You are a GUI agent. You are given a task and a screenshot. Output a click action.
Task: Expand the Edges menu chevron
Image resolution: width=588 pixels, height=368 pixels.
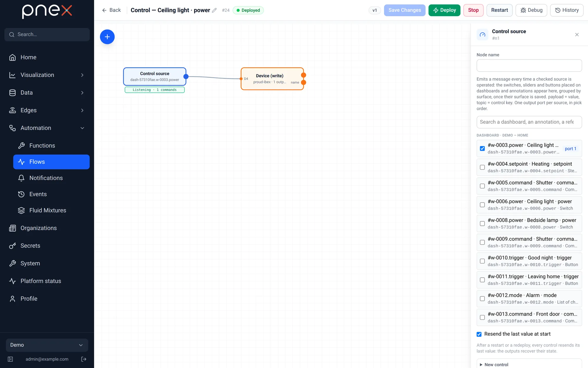point(82,110)
